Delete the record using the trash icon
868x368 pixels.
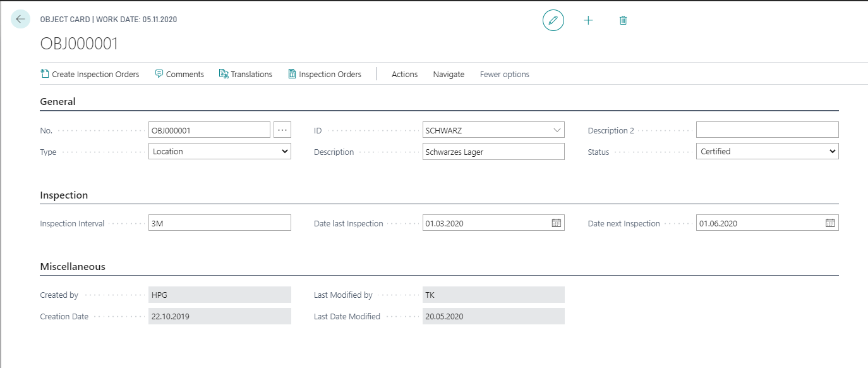(623, 21)
